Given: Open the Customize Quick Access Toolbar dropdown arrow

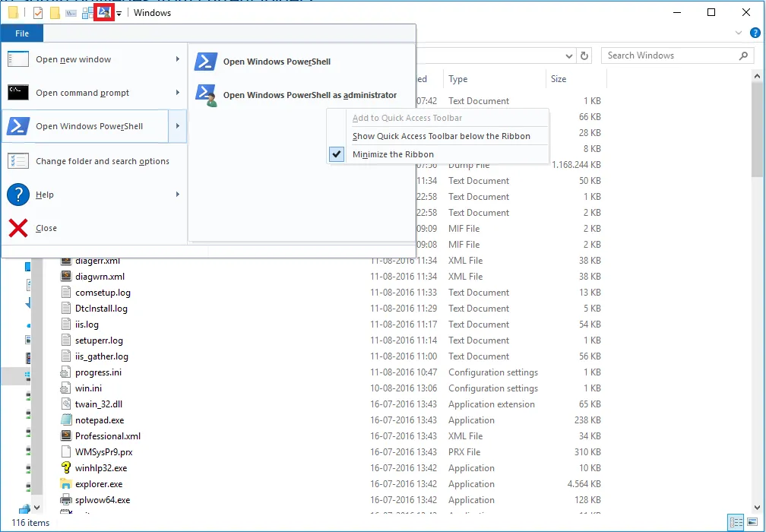Looking at the screenshot, I should [x=119, y=14].
